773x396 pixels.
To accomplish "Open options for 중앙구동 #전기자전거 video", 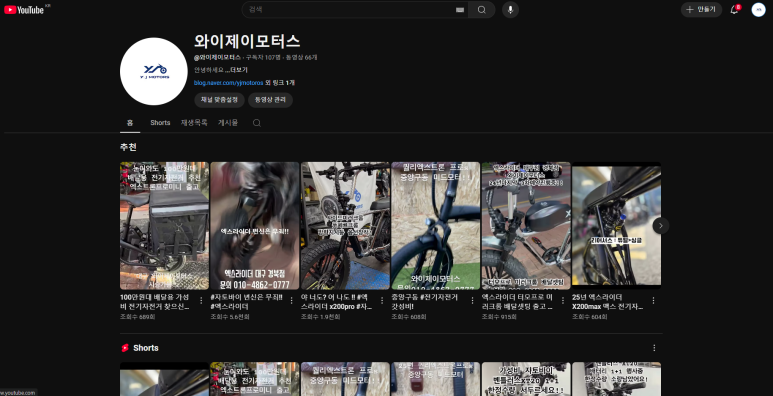I will point(472,300).
